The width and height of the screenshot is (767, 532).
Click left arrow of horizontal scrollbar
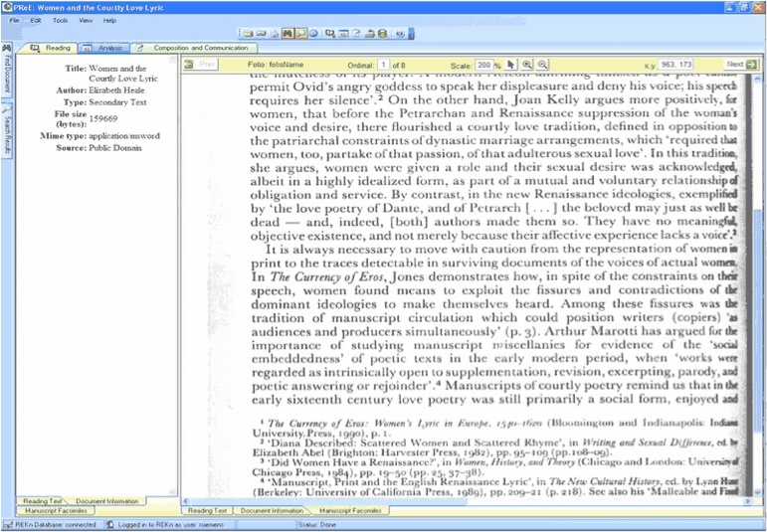click(186, 501)
